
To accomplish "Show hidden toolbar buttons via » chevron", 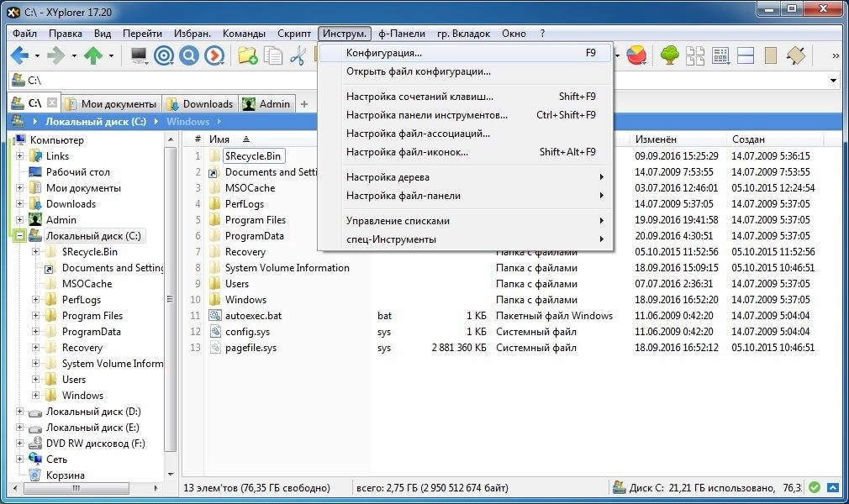I will (836, 55).
